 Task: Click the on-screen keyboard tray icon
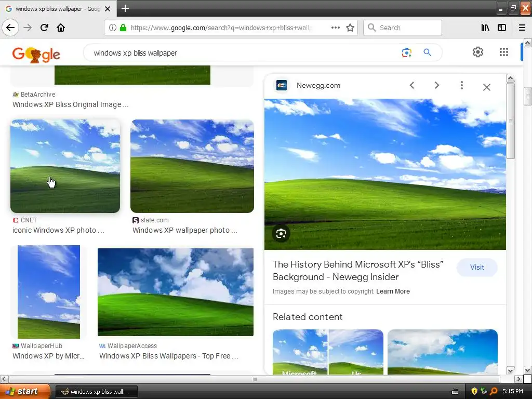(x=455, y=392)
